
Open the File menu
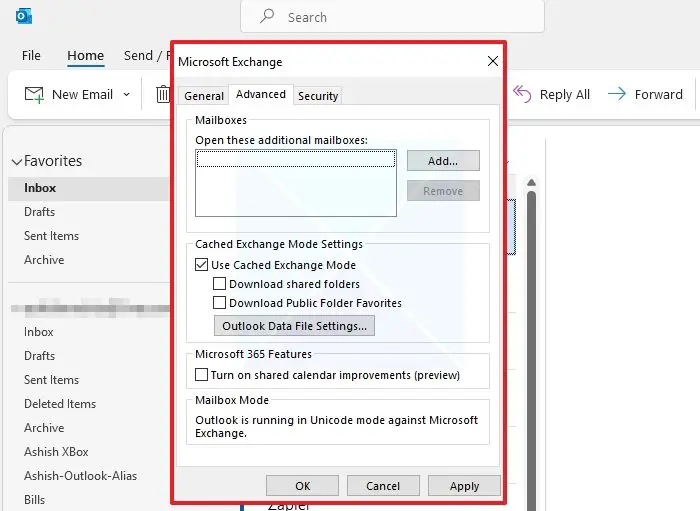pyautogui.click(x=31, y=55)
